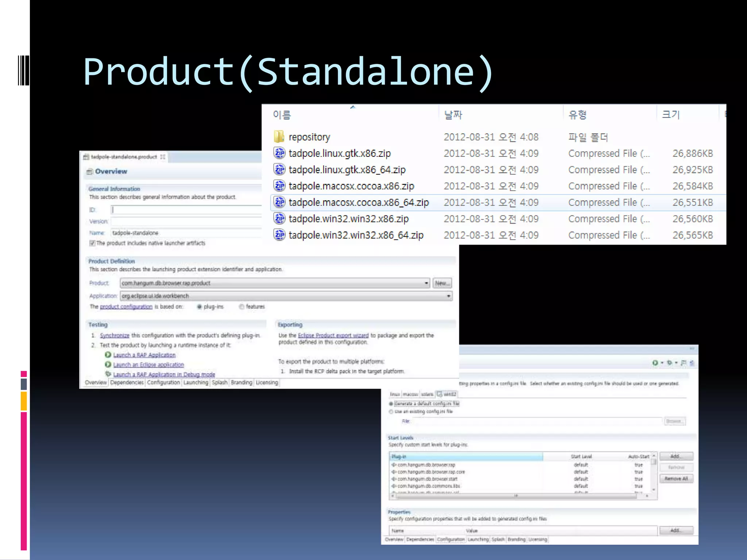Image resolution: width=747 pixels, height=560 pixels.
Task: Click the green launch icon in the configuration toolbar
Action: click(x=655, y=363)
